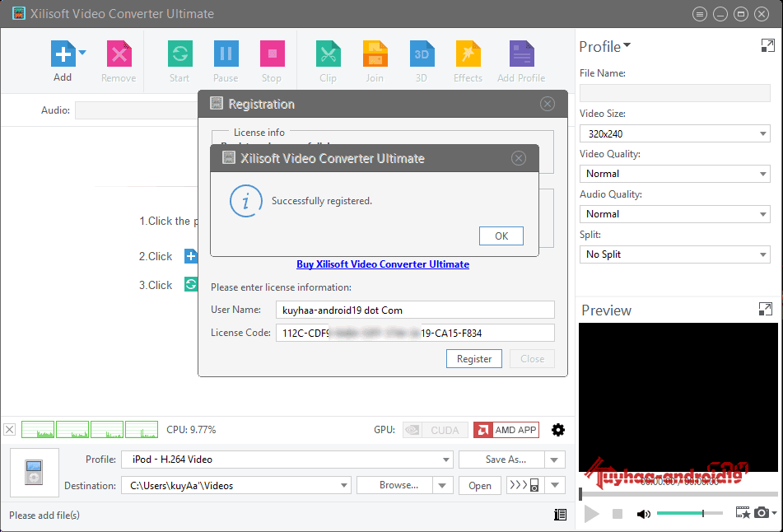Click the Audio field in the main window

point(137,110)
